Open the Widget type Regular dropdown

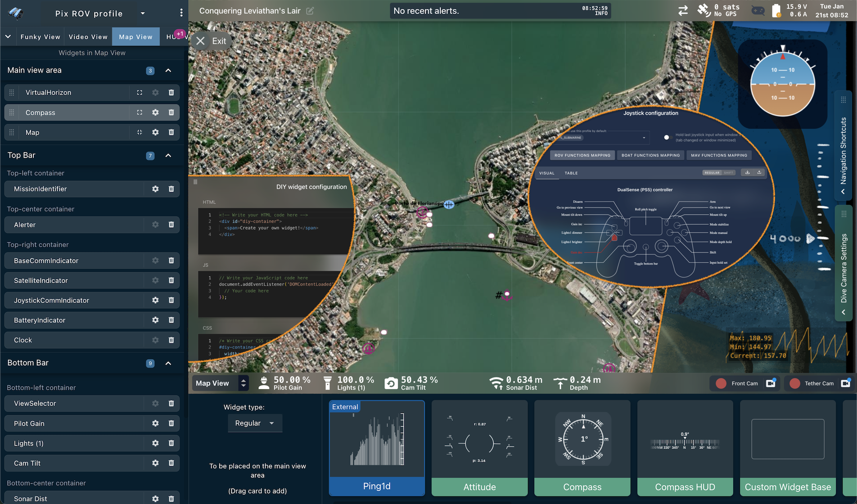255,423
